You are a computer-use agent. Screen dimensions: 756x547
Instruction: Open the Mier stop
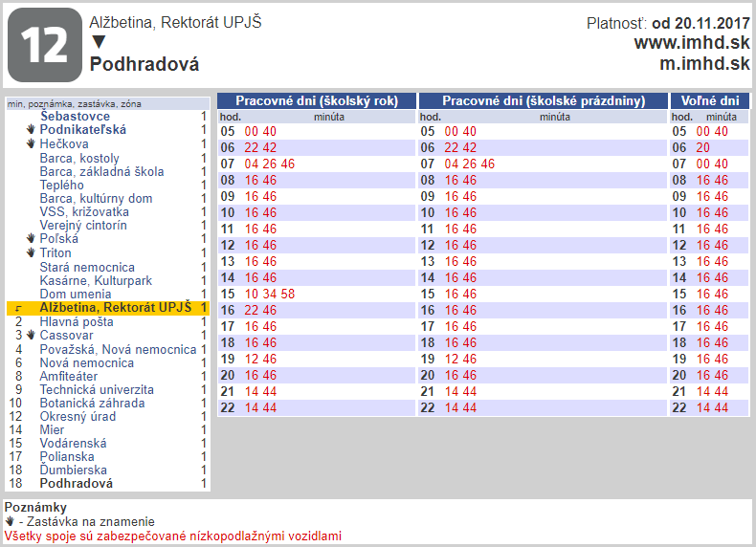pyautogui.click(x=52, y=430)
